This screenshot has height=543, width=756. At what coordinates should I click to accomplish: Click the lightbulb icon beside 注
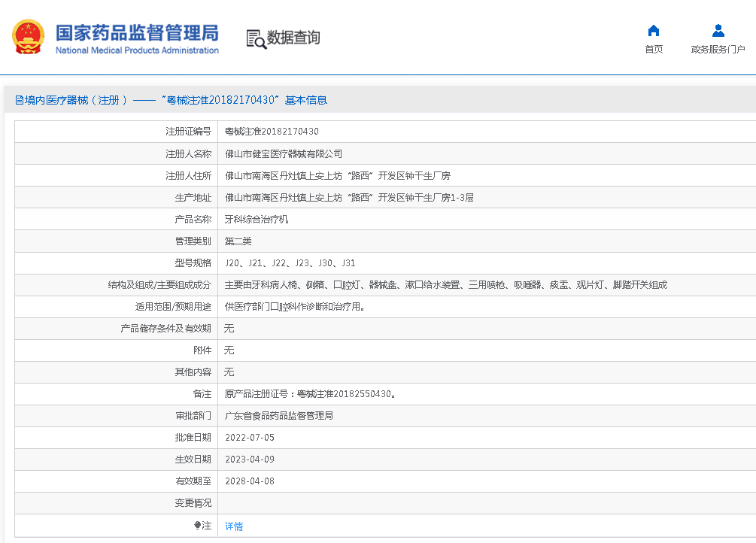coord(198,526)
